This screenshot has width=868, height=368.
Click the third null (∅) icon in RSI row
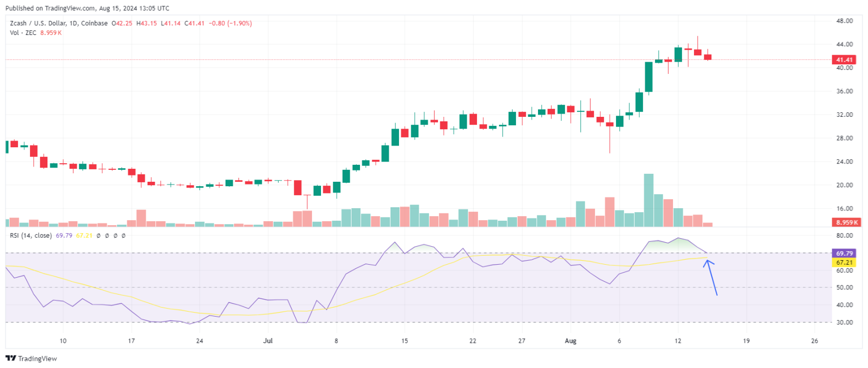point(115,235)
